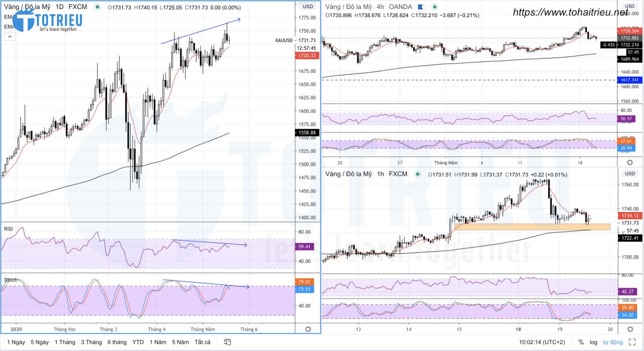The width and height of the screenshot is (644, 351).
Task: Collapse the indicator legend on 1D chart
Action: [9, 36]
